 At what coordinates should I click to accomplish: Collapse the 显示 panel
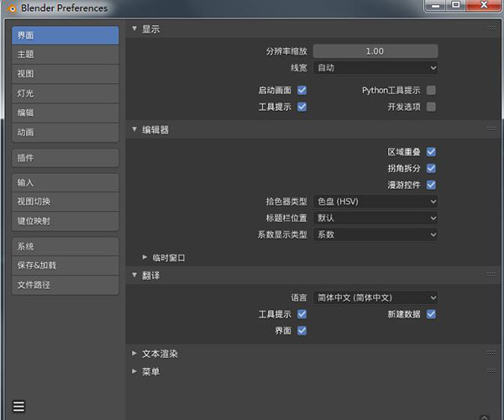[134, 29]
